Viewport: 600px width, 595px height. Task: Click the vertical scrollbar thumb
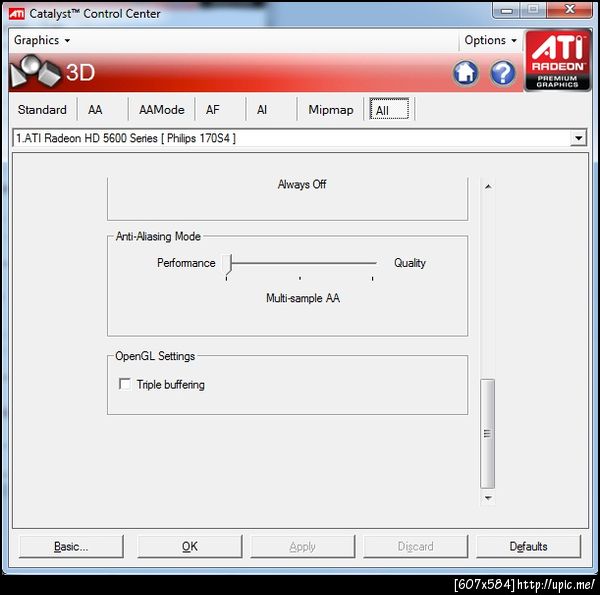(488, 434)
